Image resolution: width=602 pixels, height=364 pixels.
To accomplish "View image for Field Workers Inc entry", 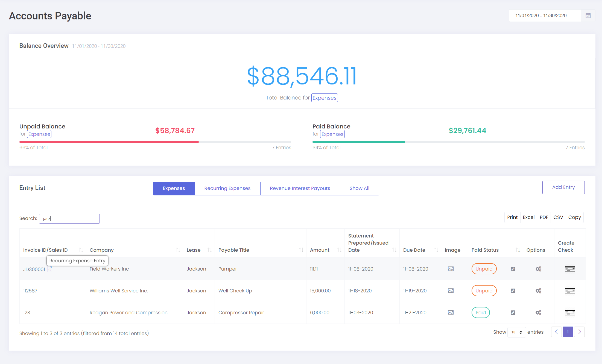I will tap(451, 269).
